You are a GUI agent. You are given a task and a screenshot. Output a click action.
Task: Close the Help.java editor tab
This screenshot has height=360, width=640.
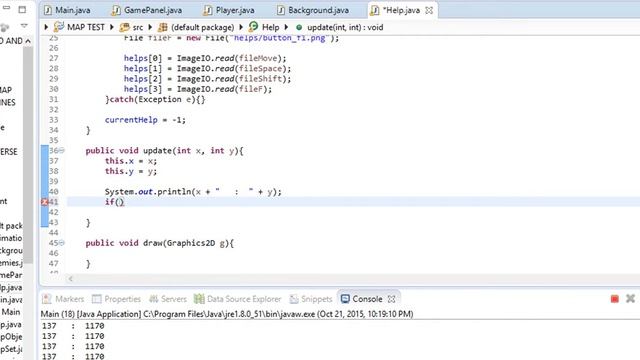(x=429, y=11)
